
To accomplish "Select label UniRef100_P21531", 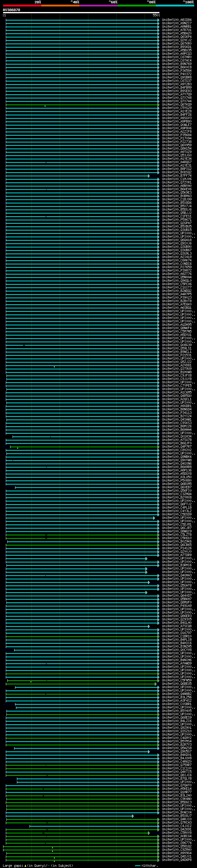I will pos(176,355).
